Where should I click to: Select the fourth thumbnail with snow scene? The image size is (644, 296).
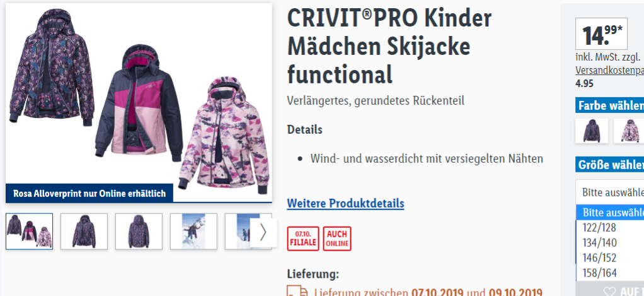pos(193,232)
